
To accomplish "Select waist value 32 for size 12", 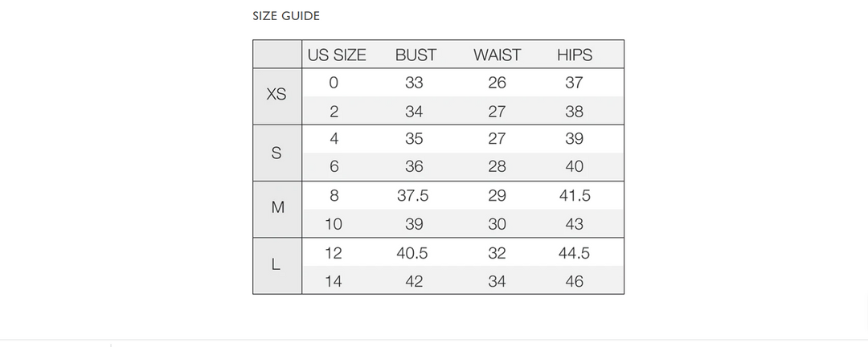I will click(497, 253).
